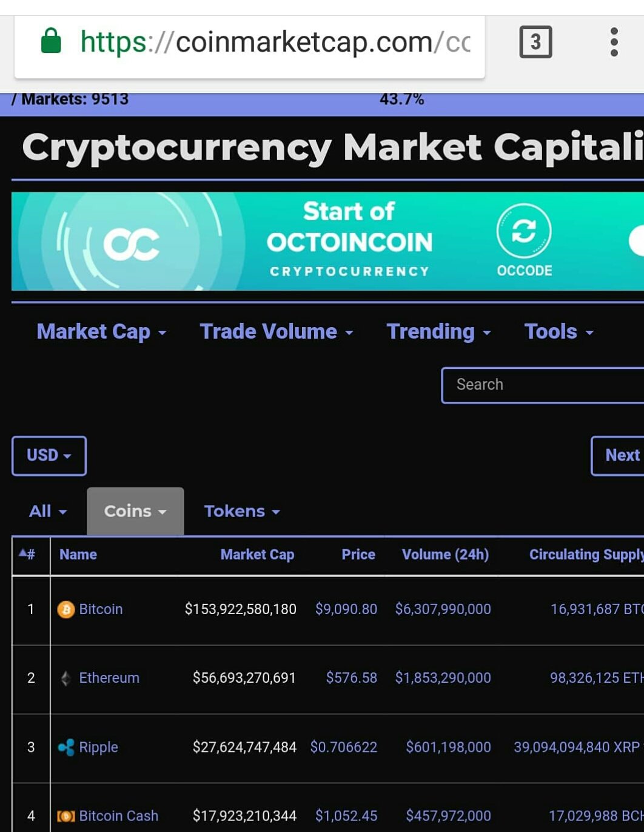Open the Trending dropdown menu
644x832 pixels.
(438, 332)
